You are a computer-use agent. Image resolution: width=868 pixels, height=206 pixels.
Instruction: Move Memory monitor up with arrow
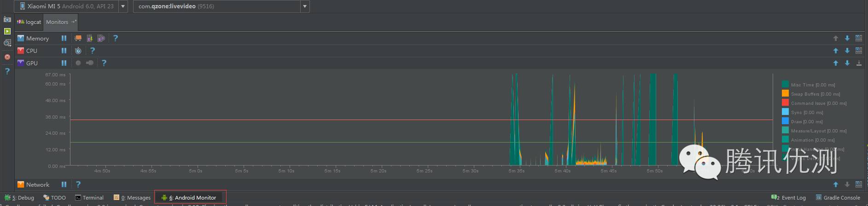[835, 39]
